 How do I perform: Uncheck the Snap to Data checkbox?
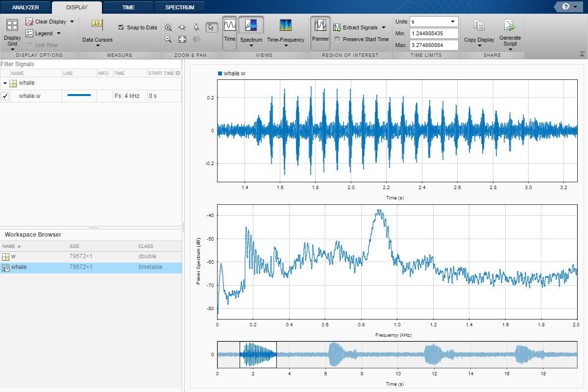click(122, 27)
